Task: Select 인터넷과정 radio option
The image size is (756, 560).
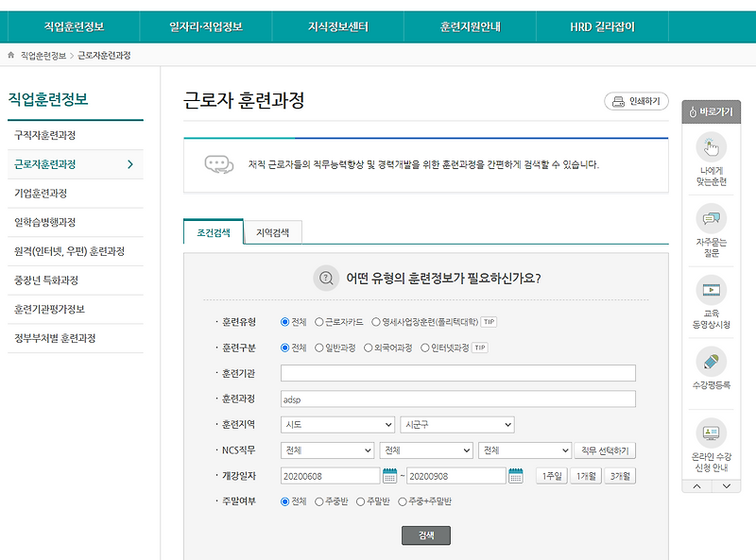Action: click(x=424, y=348)
